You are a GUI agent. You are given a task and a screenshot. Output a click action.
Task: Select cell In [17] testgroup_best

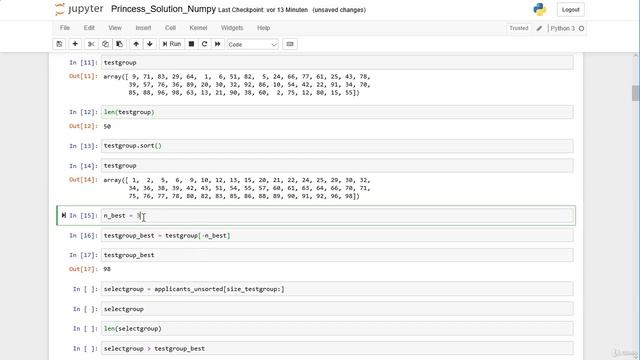[337, 255]
